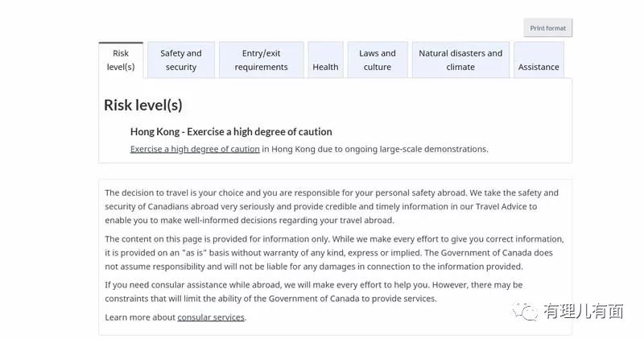This screenshot has width=644, height=339.
Task: Click the 'If you need consular assistance' paragraph
Action: pyautogui.click(x=314, y=291)
